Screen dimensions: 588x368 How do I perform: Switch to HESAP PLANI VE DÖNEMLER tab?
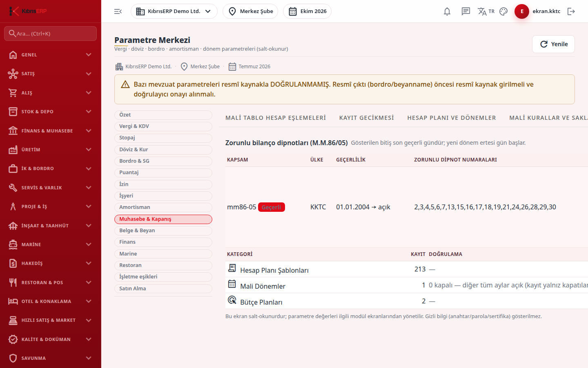452,118
